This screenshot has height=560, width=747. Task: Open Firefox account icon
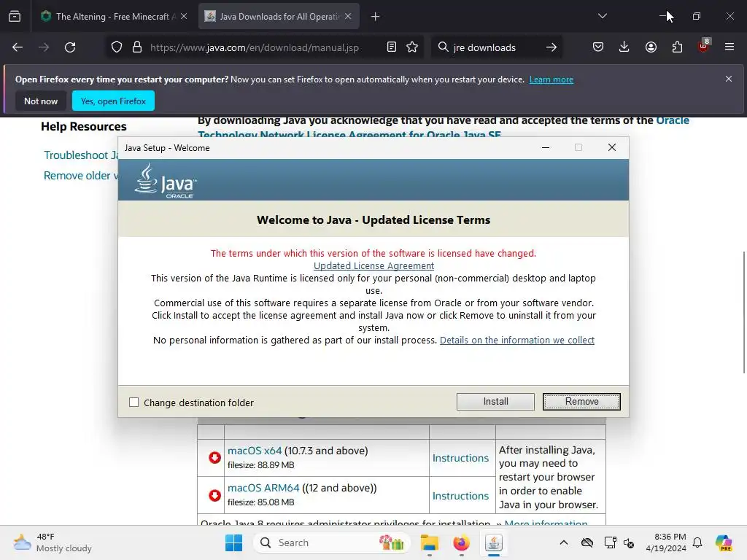click(x=651, y=47)
